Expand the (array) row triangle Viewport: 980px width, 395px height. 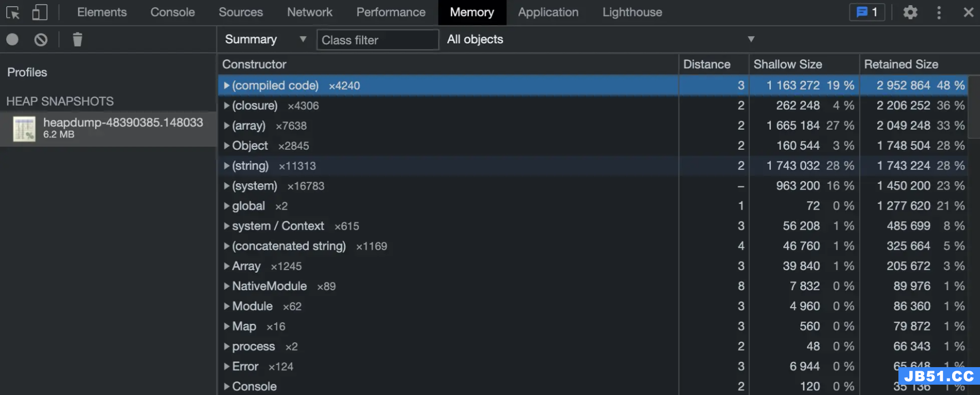pyautogui.click(x=226, y=125)
